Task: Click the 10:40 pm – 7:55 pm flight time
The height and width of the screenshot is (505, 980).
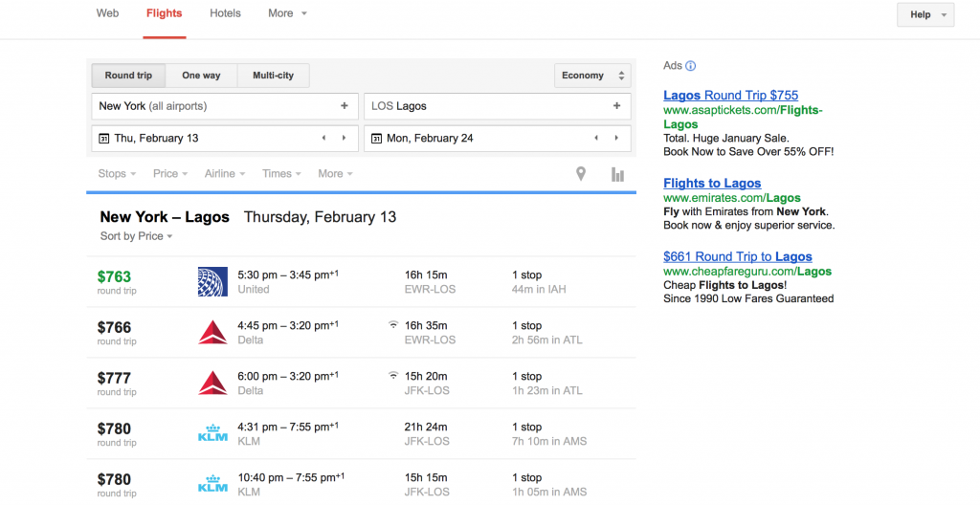Action: click(x=291, y=477)
